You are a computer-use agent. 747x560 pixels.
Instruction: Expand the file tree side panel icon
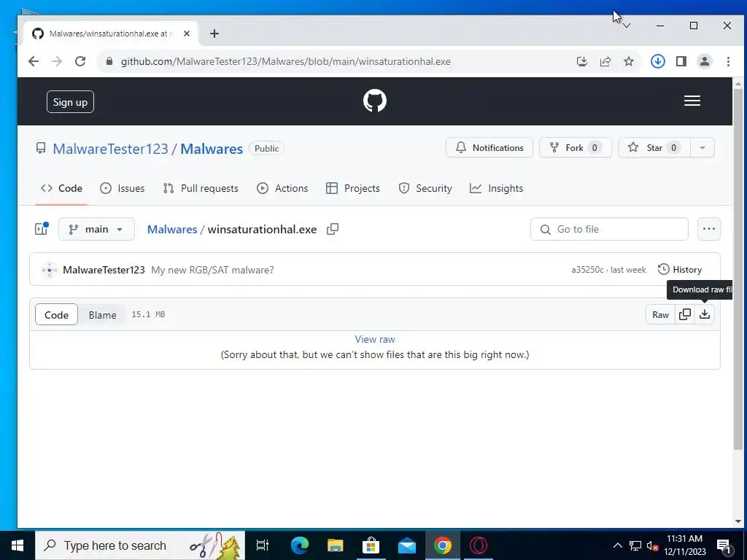click(x=42, y=229)
